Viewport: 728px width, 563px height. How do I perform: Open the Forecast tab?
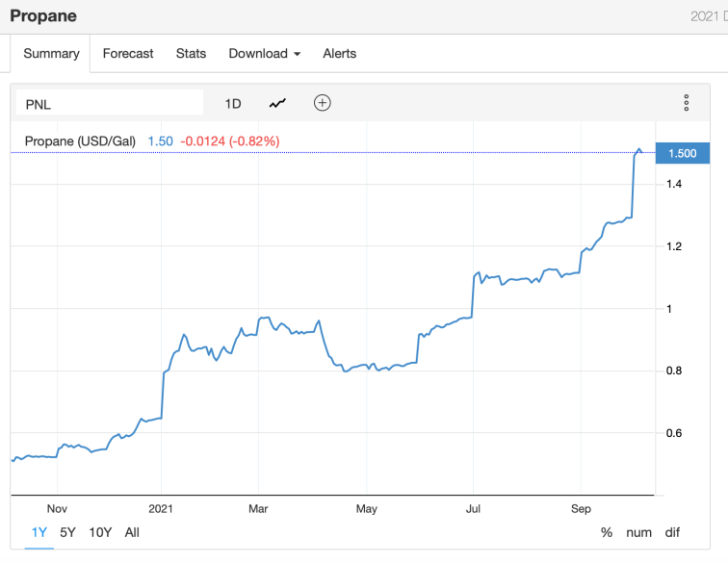tap(128, 54)
